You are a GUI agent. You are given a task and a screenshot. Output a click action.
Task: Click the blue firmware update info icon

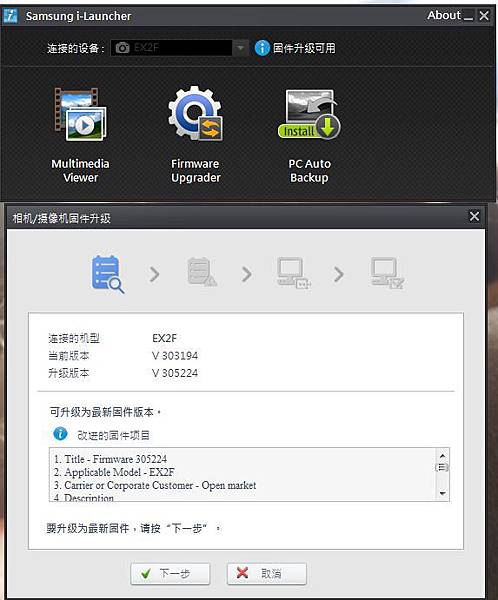coord(262,48)
